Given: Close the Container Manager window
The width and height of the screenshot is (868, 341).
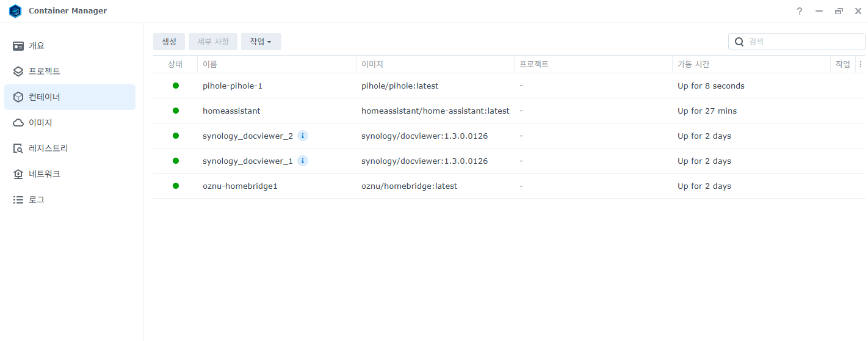Looking at the screenshot, I should point(858,11).
